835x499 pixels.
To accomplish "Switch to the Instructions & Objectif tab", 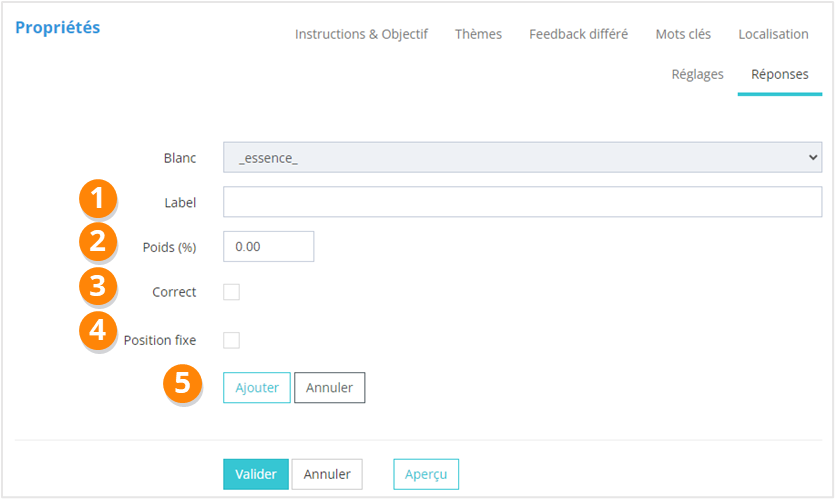I will coord(361,34).
